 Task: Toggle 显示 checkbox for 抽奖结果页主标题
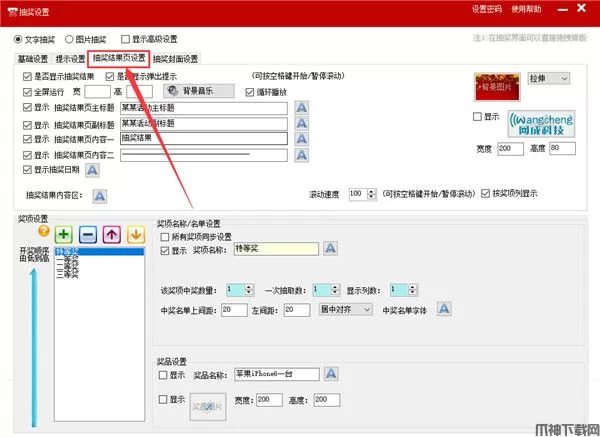pos(27,108)
